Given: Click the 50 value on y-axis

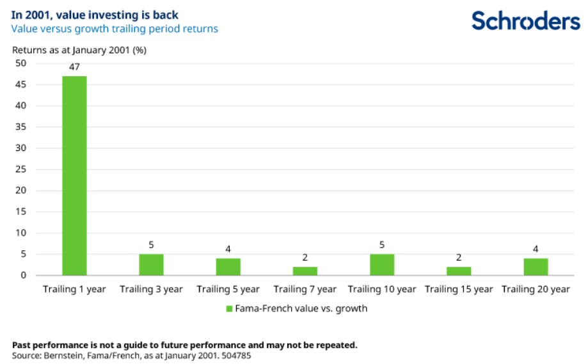Looking at the screenshot, I should [x=21, y=63].
